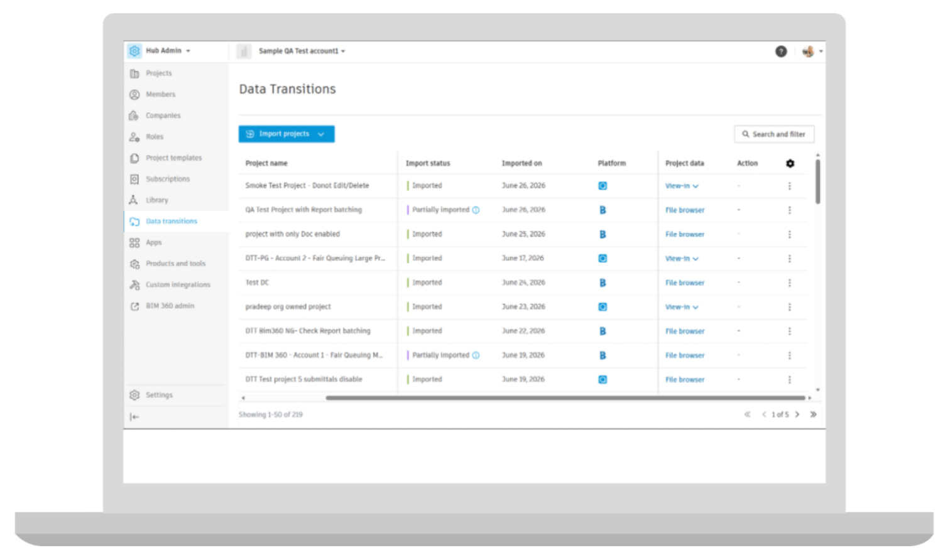The width and height of the screenshot is (950, 560).
Task: Open the Settings gear icon in sidebar
Action: pos(134,396)
